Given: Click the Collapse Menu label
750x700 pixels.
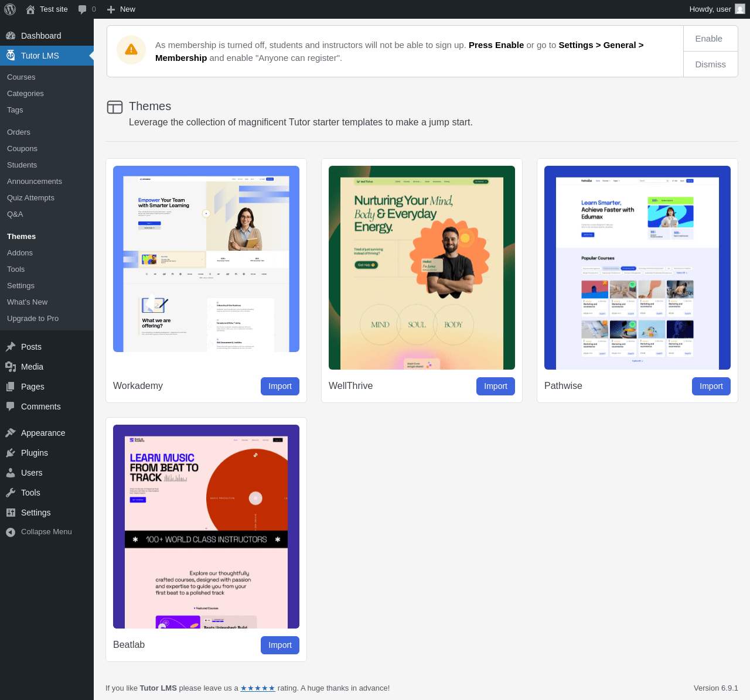Looking at the screenshot, I should (x=46, y=532).
